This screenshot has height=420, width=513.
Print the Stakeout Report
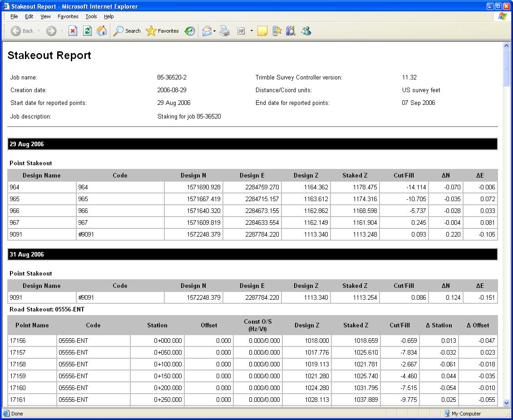click(x=225, y=31)
